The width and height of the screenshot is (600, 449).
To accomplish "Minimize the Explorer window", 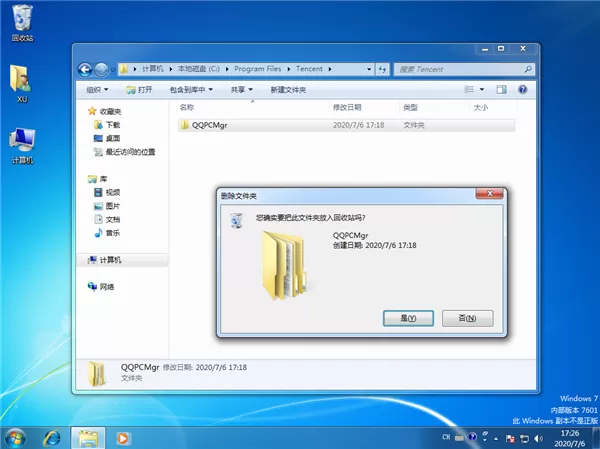I will [485, 49].
